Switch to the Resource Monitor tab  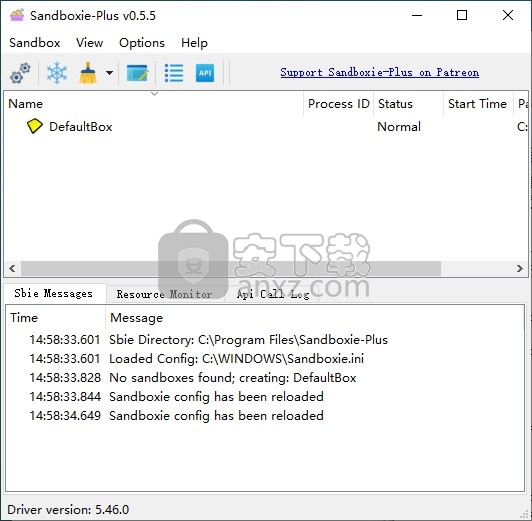165,294
